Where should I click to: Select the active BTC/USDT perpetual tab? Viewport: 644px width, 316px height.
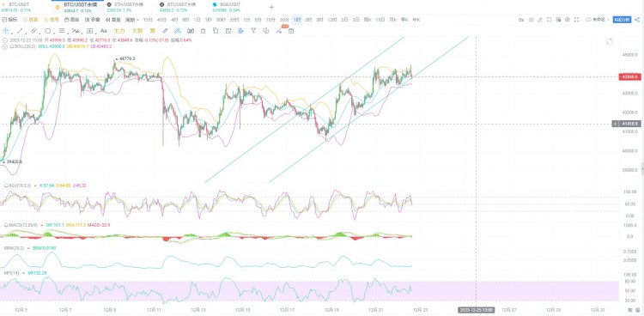pyautogui.click(x=76, y=7)
